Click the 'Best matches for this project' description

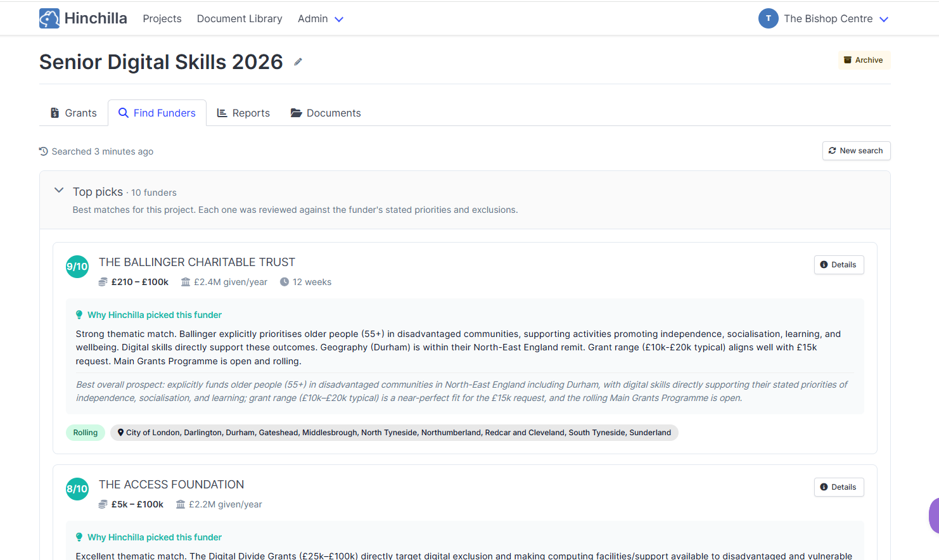pos(295,210)
